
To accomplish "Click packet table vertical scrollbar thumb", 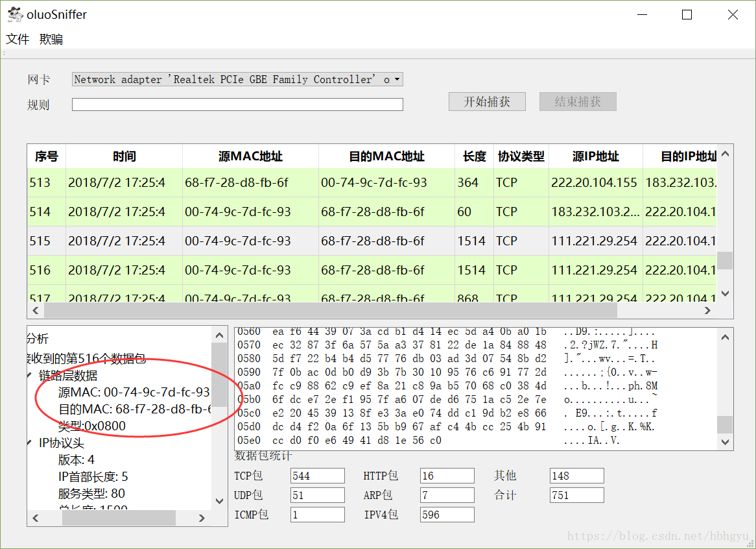I will [x=725, y=260].
